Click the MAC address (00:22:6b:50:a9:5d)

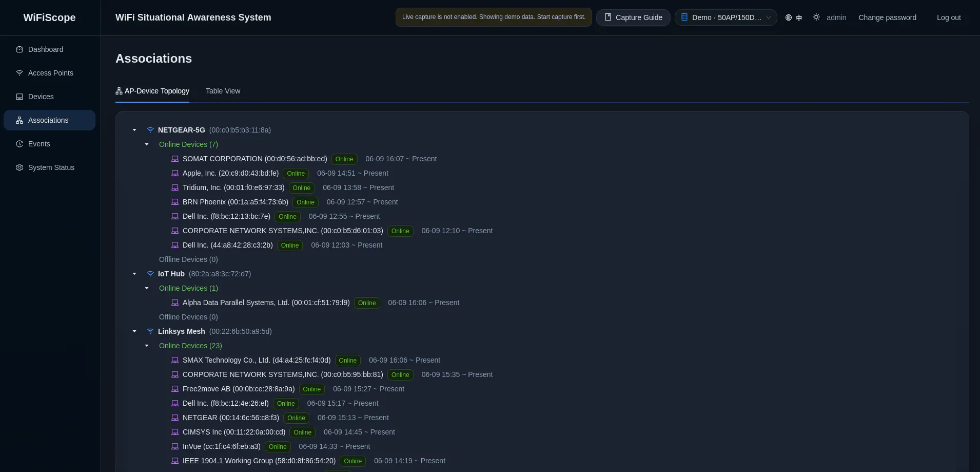pos(241,331)
